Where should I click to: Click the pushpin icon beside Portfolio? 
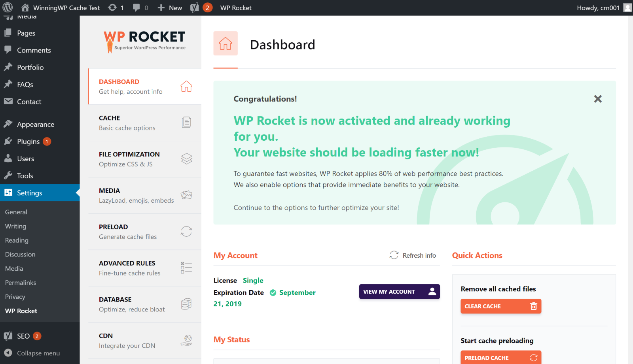[x=8, y=67]
